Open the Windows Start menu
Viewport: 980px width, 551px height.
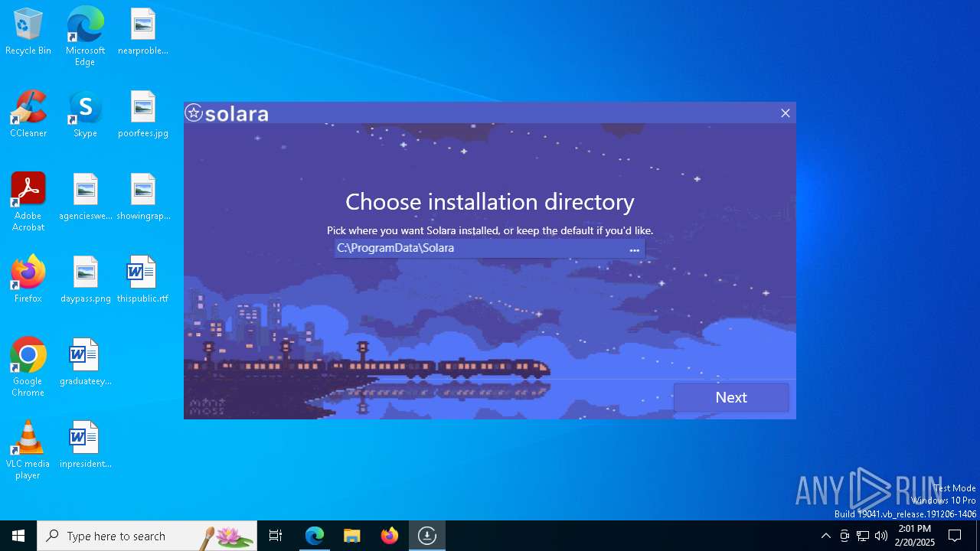[x=18, y=536]
